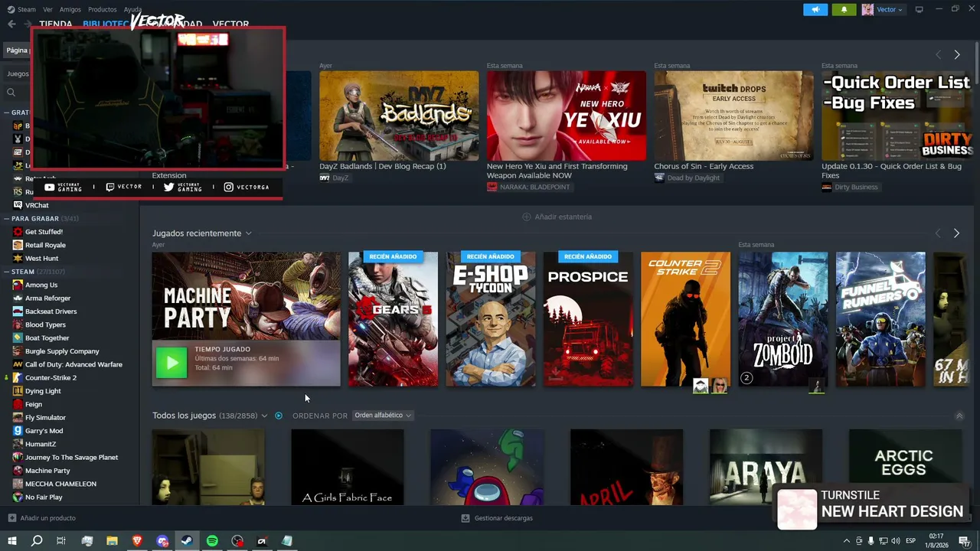This screenshot has width=980, height=551.
Task: Open Arctic Eggs in all games grid
Action: click(905, 467)
